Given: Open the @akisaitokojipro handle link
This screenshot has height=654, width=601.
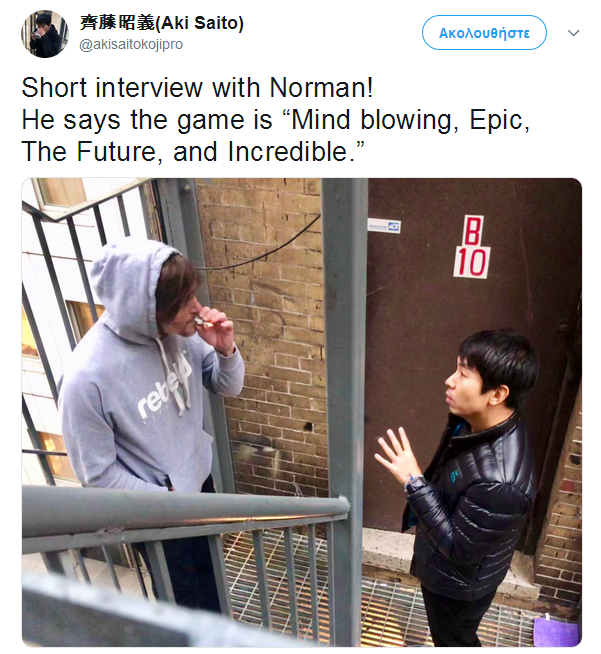Looking at the screenshot, I should (x=131, y=44).
